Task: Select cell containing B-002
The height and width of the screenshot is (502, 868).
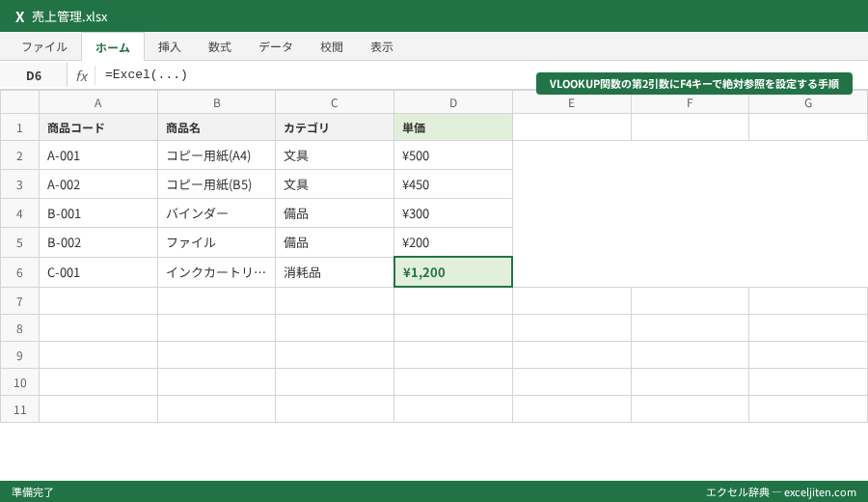Action: coord(98,242)
